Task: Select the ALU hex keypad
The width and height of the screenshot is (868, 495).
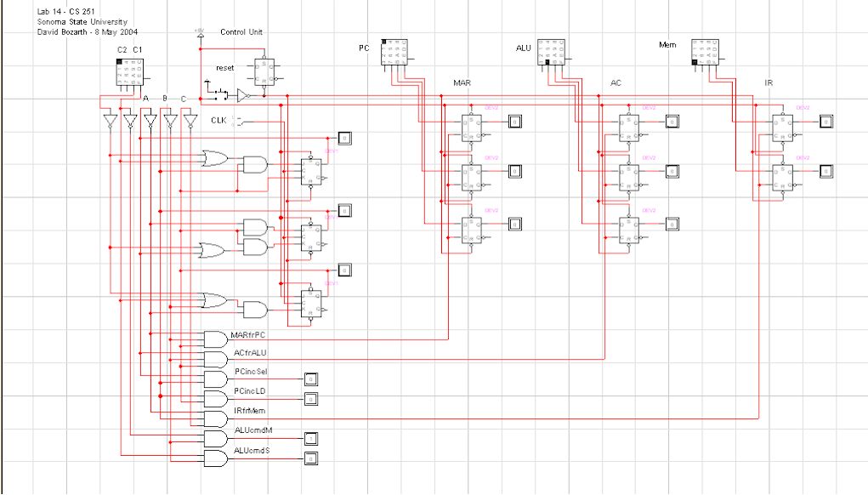Action: [x=552, y=52]
